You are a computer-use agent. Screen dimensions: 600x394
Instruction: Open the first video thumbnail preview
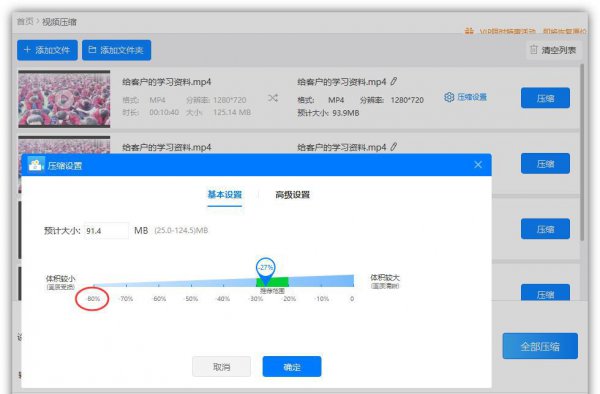[x=64, y=99]
